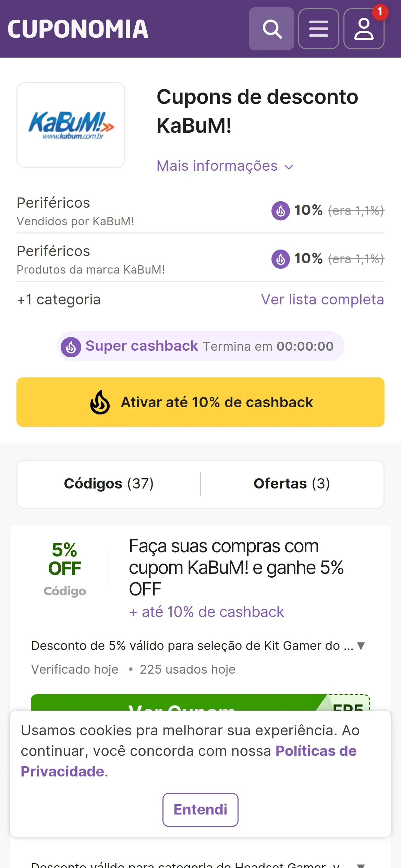Screen dimensions: 401x868
Task: Open the user account icon
Action: 364,29
